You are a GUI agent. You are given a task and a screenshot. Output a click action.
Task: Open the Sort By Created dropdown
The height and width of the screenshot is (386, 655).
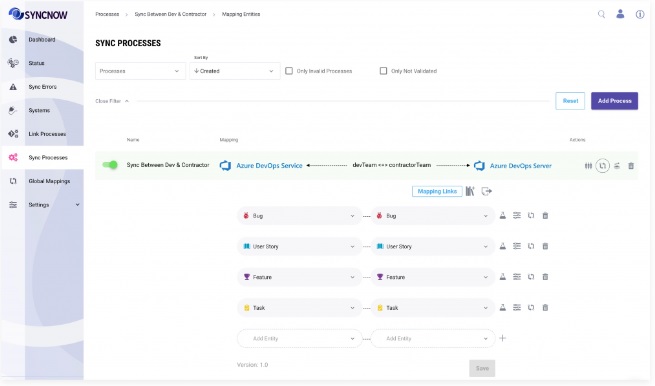tap(234, 71)
